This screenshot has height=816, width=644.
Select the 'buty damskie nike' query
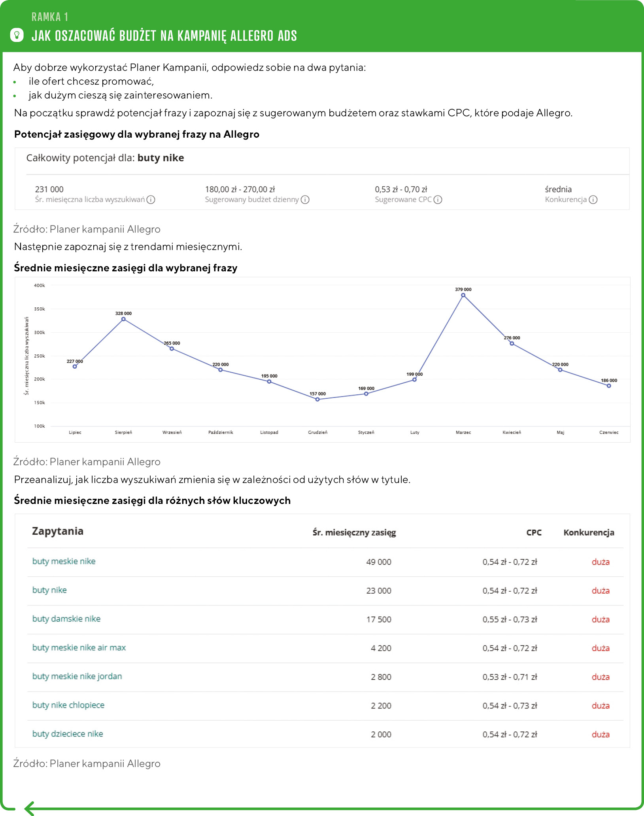click(66, 619)
